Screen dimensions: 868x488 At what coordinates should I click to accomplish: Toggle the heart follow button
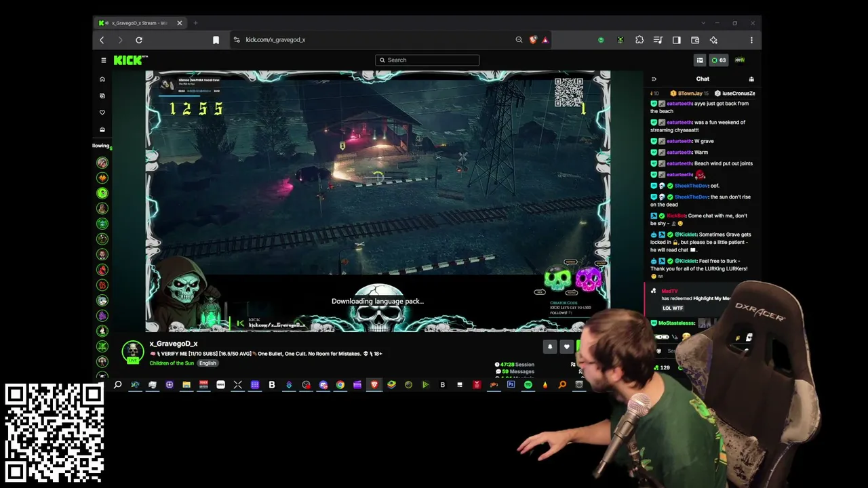[567, 347]
